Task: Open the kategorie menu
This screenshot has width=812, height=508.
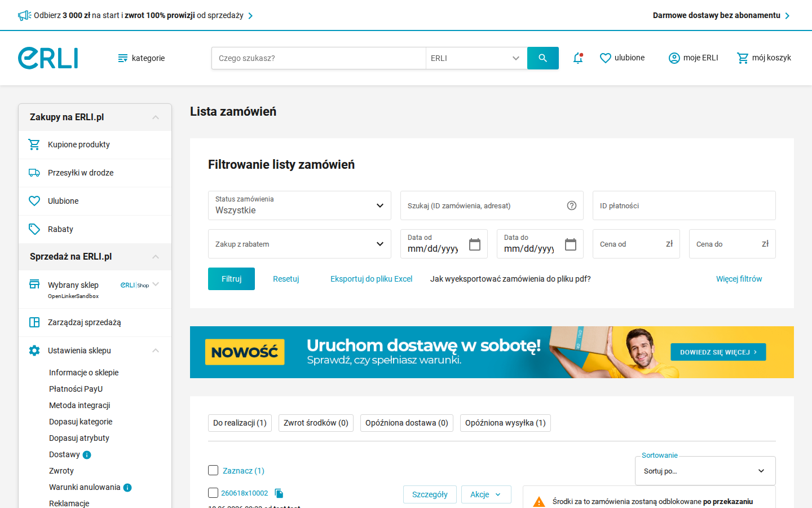Action: click(x=141, y=58)
